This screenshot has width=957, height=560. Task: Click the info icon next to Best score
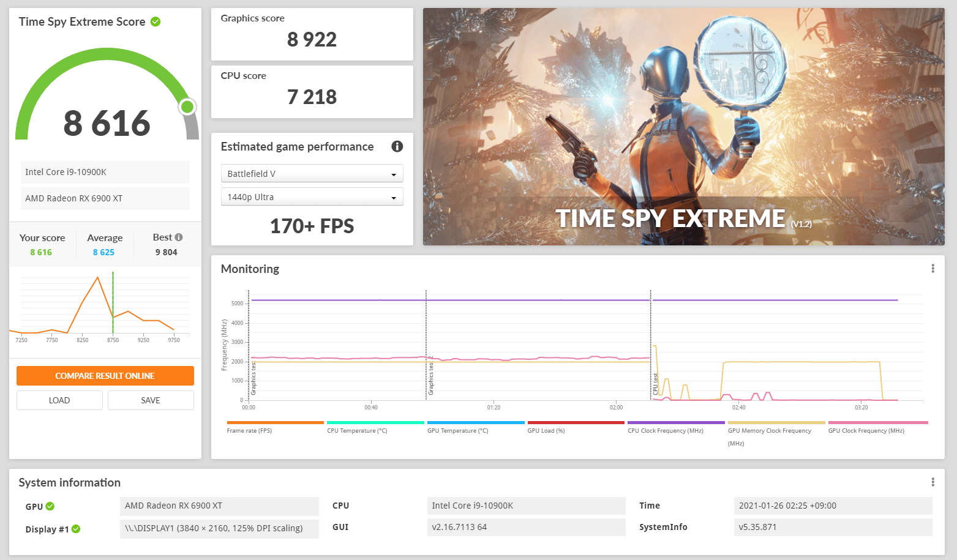point(179,237)
